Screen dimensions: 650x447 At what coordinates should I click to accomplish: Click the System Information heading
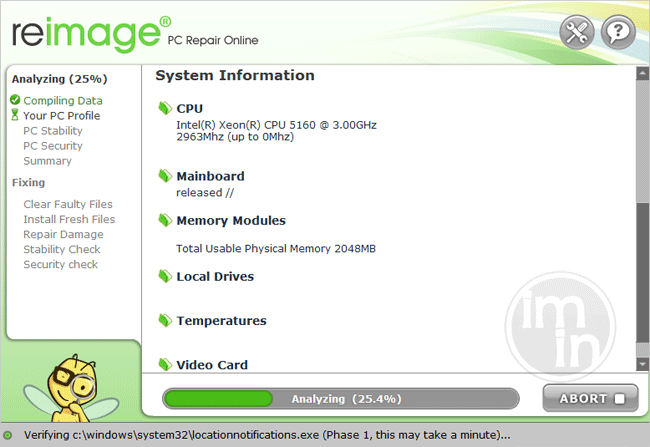point(235,75)
